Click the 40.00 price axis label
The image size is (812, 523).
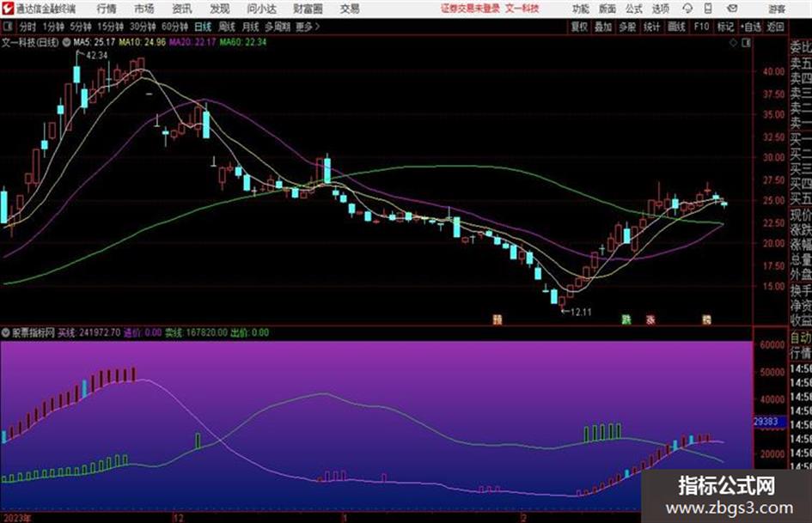(773, 72)
